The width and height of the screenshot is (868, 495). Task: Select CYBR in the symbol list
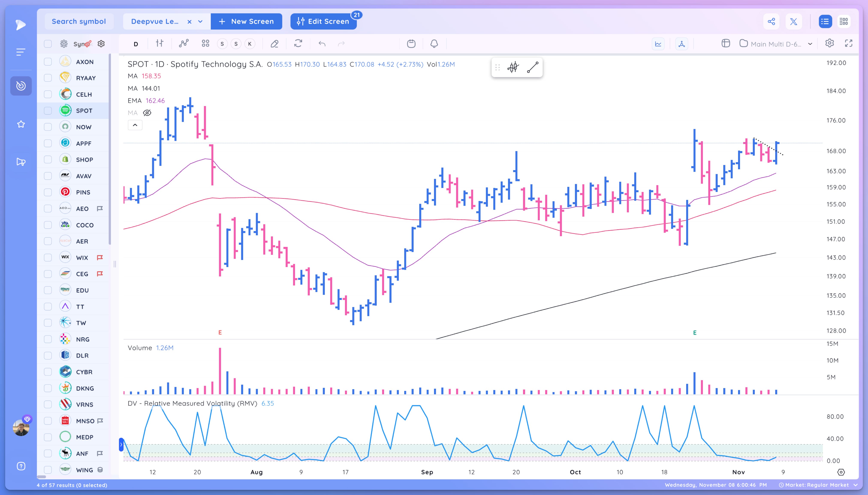[84, 372]
